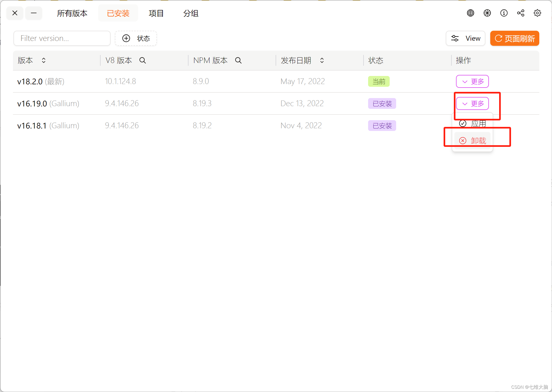Click release date May 17, 2022
Viewport: 552px width, 392px height.
303,81
